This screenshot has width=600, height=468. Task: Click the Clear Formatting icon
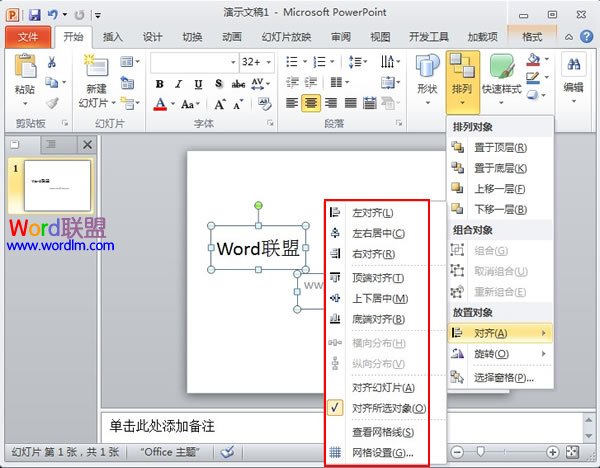click(264, 103)
